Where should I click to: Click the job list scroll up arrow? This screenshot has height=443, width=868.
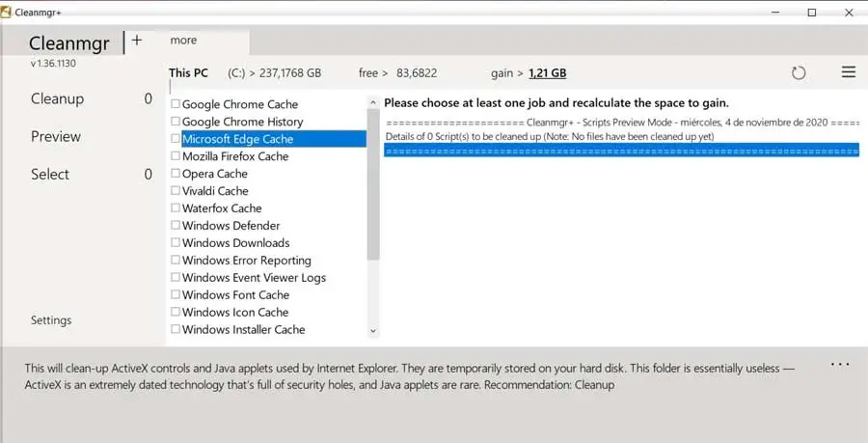373,102
